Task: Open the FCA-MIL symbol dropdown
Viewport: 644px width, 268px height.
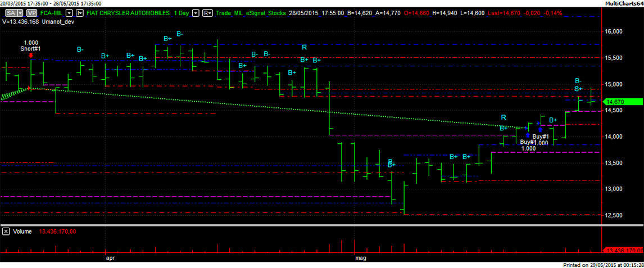Action: point(69,12)
